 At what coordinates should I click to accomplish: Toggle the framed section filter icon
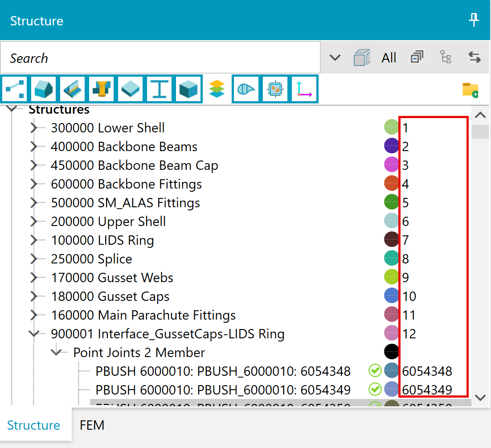[275, 89]
